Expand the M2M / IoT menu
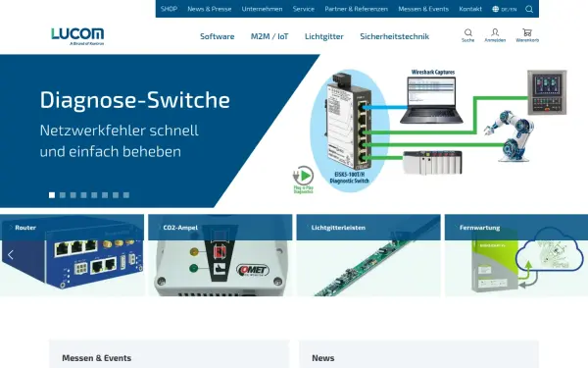The width and height of the screenshot is (588, 368). [269, 36]
